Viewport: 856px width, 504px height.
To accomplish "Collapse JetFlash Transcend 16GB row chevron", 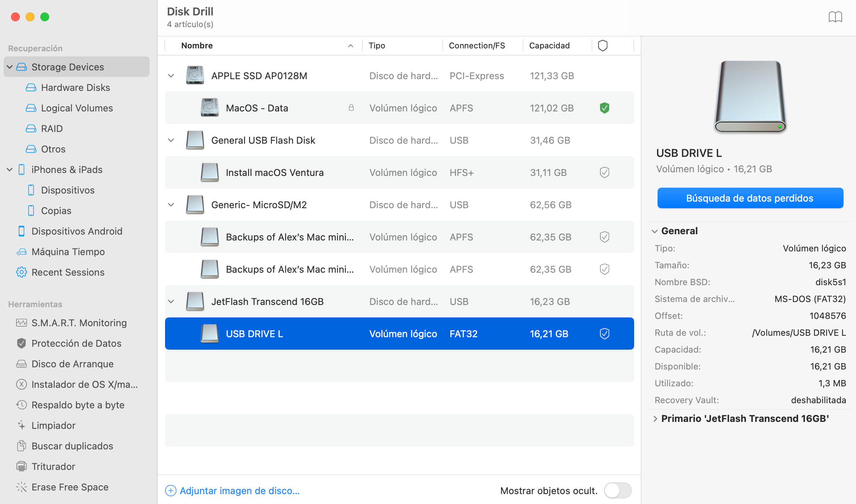I will pos(171,301).
